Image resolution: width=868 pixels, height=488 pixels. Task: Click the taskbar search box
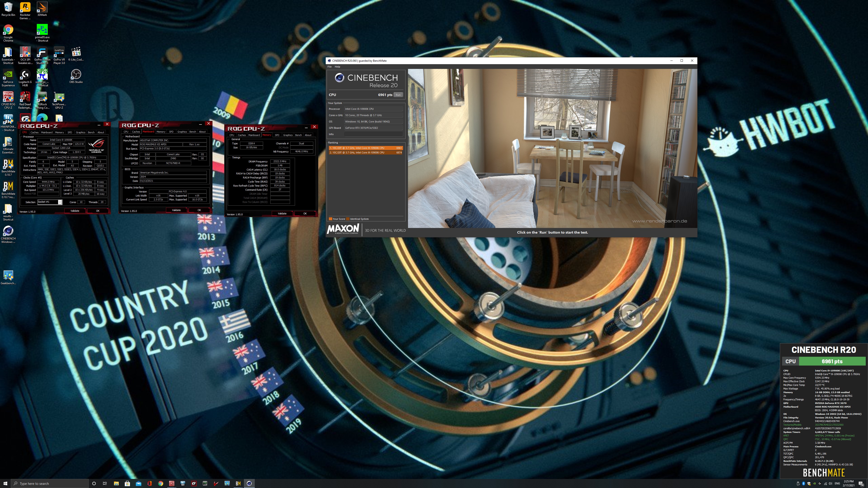pyautogui.click(x=50, y=483)
